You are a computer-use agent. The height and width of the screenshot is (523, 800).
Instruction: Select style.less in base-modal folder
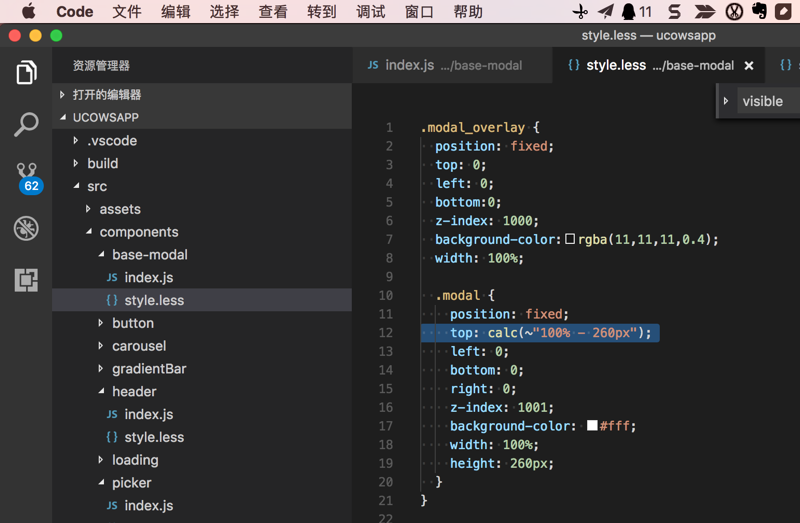point(153,300)
